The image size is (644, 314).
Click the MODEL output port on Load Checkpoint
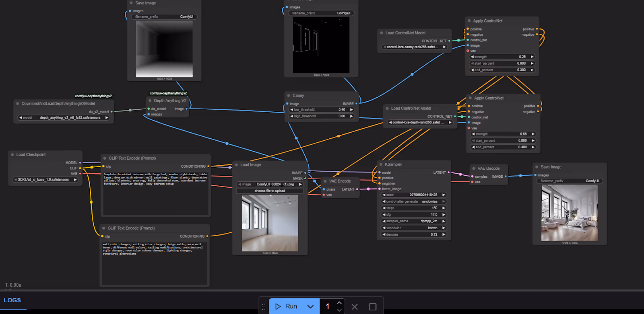coord(80,163)
